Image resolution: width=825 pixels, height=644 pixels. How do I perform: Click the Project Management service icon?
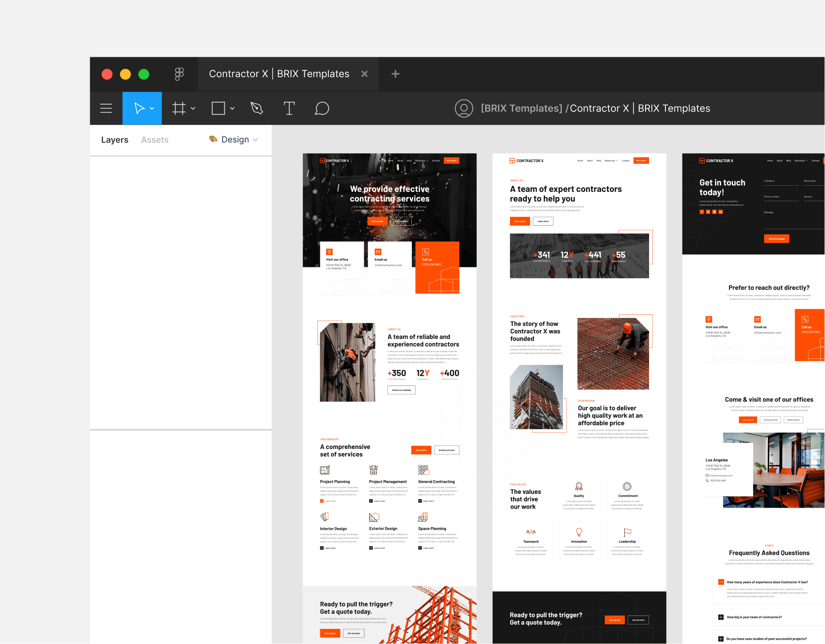pyautogui.click(x=374, y=470)
